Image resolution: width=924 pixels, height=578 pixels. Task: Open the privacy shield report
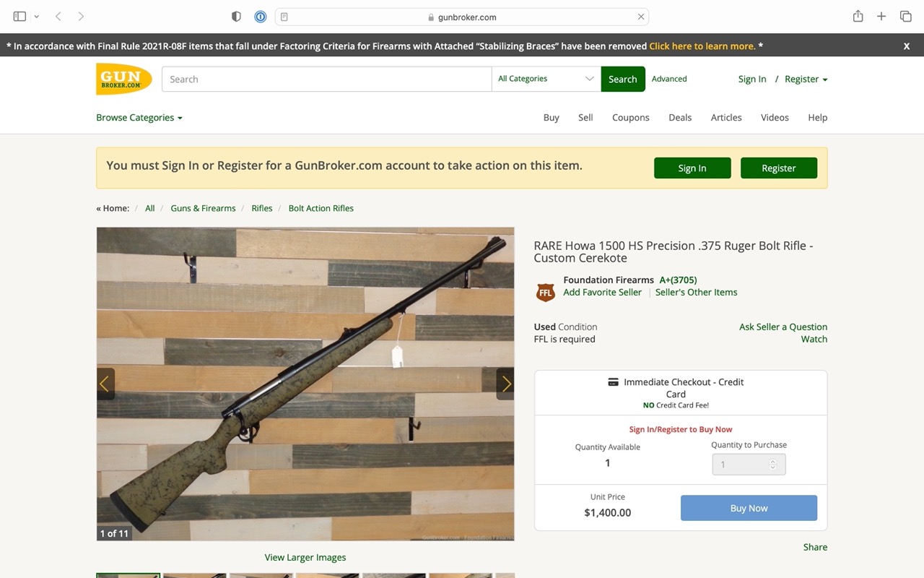(x=236, y=17)
